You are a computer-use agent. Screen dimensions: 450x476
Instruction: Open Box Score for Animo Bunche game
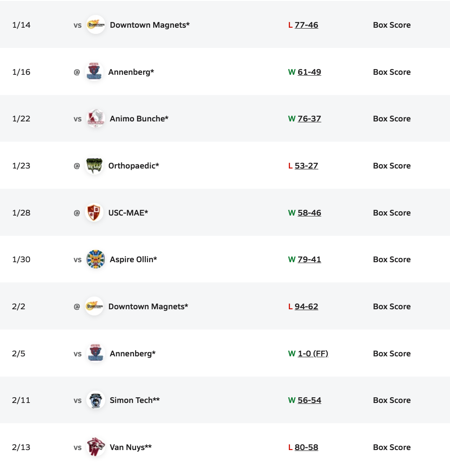pyautogui.click(x=391, y=119)
